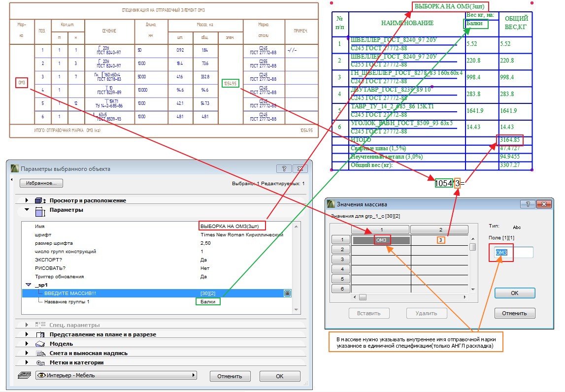Click Отменить in Значения массива dialog
The width and height of the screenshot is (565, 392).
click(515, 313)
